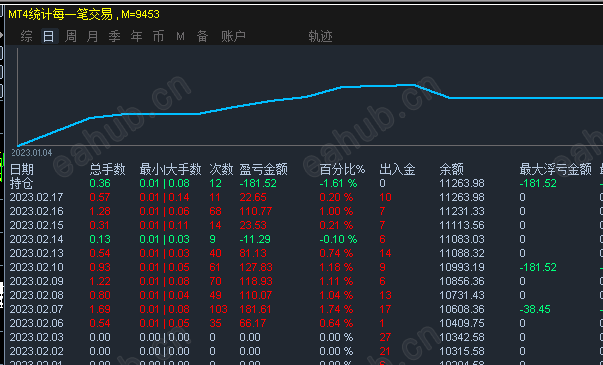The height and width of the screenshot is (365, 603).
Task: Click the balance 11231.33
Action: [462, 212]
